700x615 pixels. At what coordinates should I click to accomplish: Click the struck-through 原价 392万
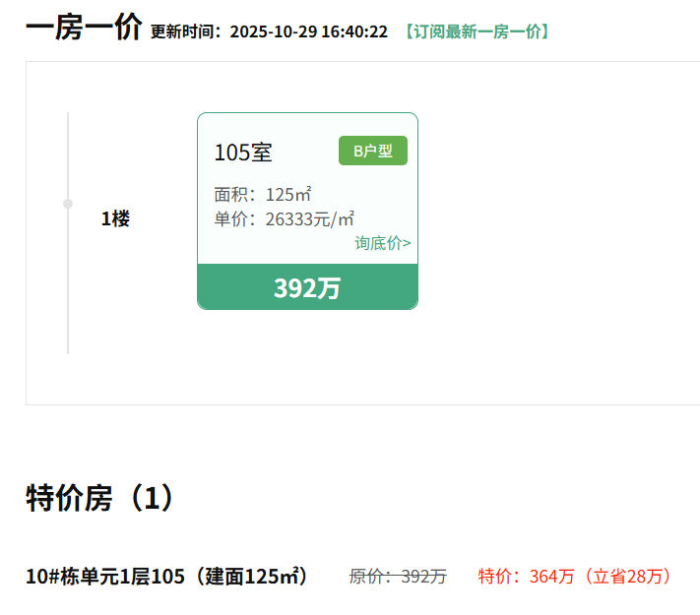(x=398, y=577)
